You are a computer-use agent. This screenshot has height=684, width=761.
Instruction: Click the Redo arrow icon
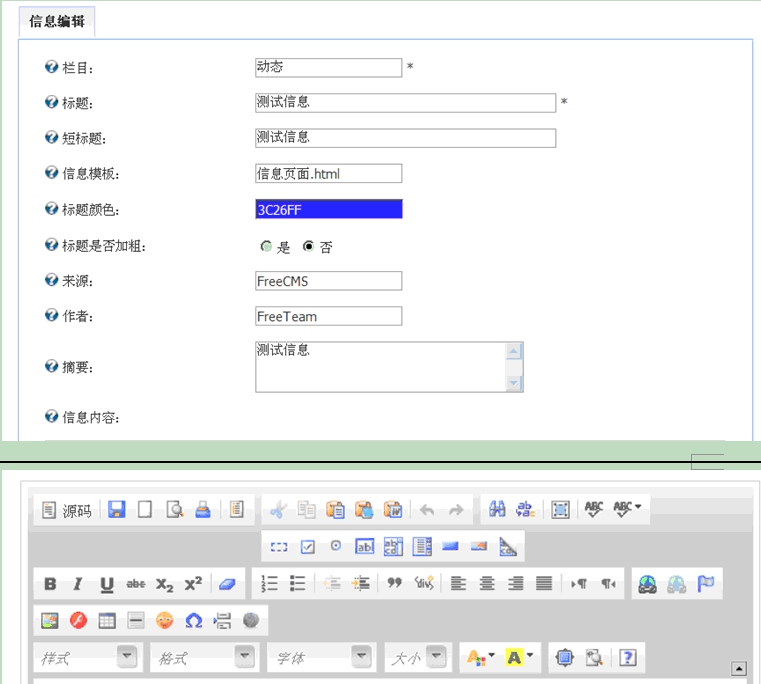coord(456,510)
